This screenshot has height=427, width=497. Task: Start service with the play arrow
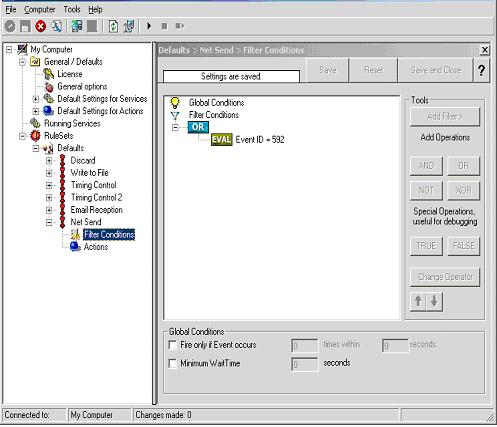[149, 26]
